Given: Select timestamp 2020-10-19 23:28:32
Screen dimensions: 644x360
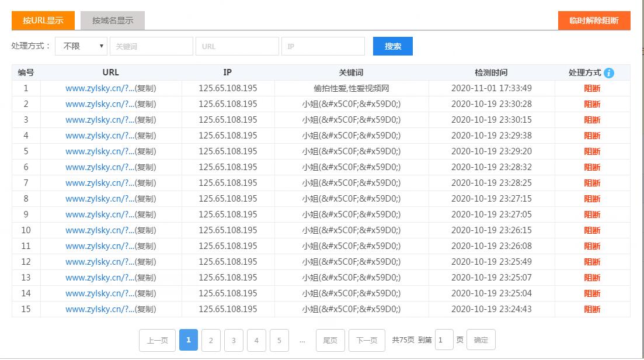Looking at the screenshot, I should tap(491, 167).
